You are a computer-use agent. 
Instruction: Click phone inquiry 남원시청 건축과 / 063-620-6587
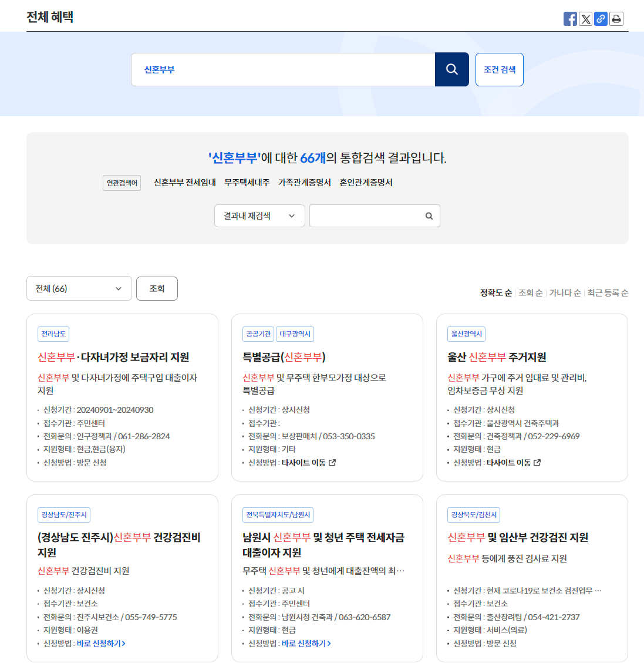point(336,617)
